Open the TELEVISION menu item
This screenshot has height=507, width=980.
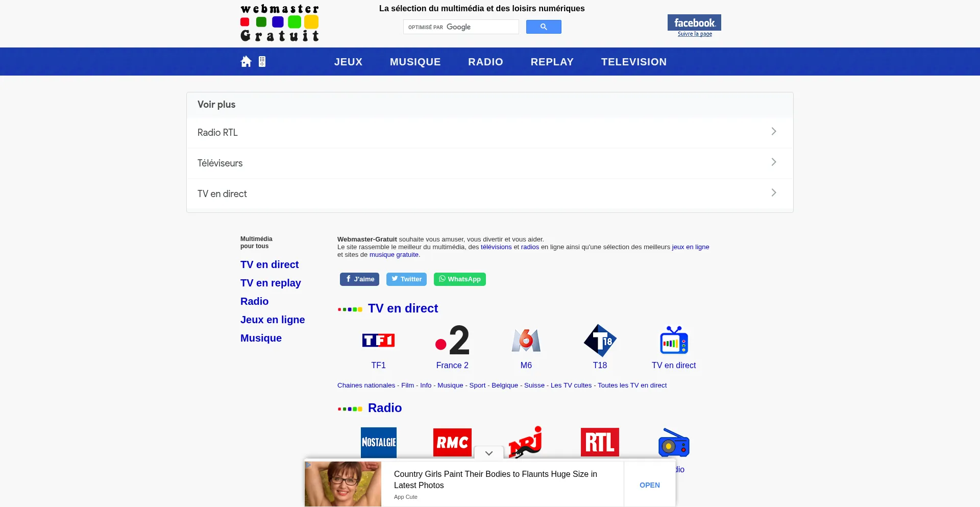click(x=634, y=61)
